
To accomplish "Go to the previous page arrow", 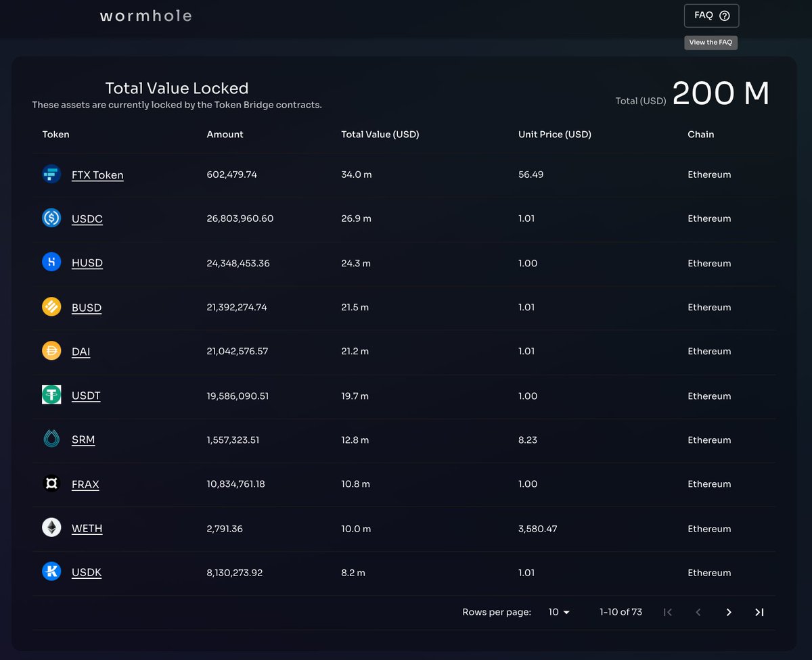I will 698,612.
